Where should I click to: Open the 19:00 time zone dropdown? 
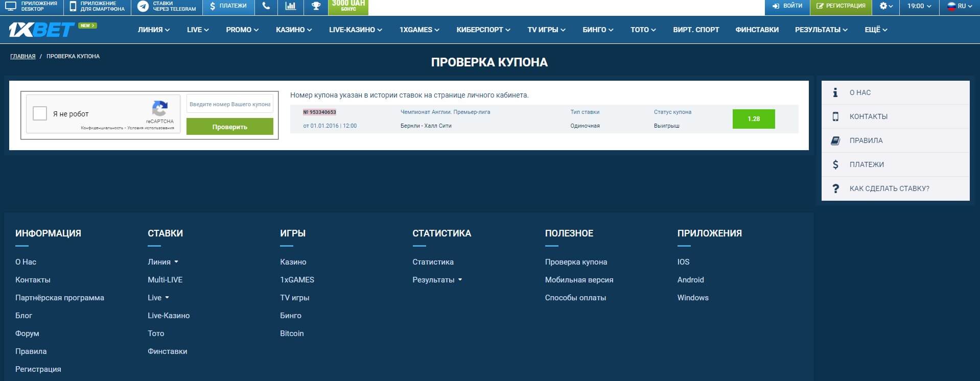[919, 6]
